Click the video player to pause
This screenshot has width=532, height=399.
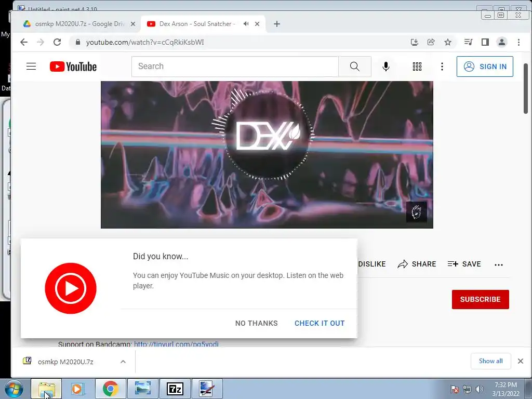[x=267, y=155]
